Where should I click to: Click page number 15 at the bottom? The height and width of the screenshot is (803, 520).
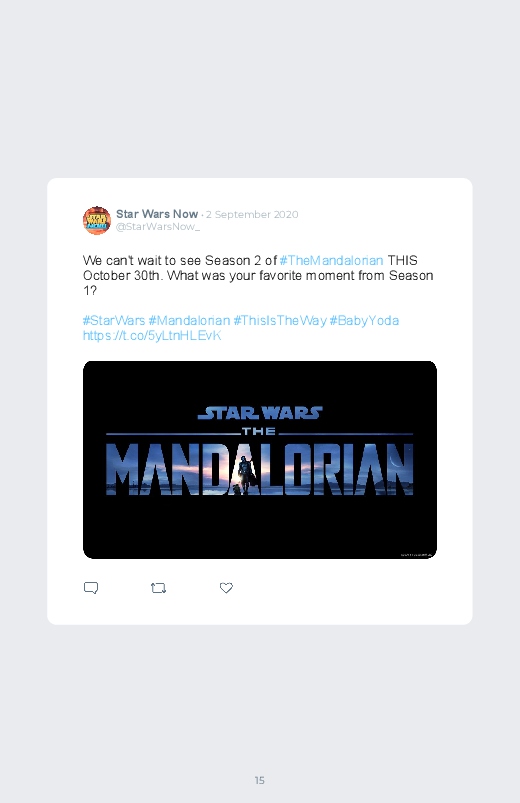260,780
